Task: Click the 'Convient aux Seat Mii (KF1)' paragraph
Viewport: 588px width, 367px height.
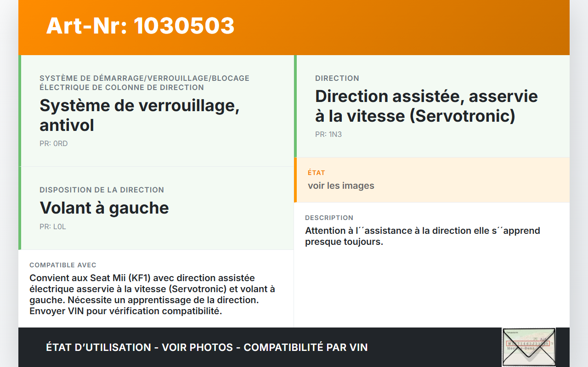Action: (x=153, y=294)
